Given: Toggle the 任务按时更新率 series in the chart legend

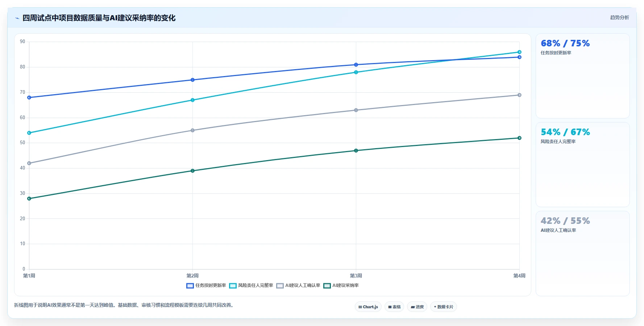Looking at the screenshot, I should click(x=206, y=285).
